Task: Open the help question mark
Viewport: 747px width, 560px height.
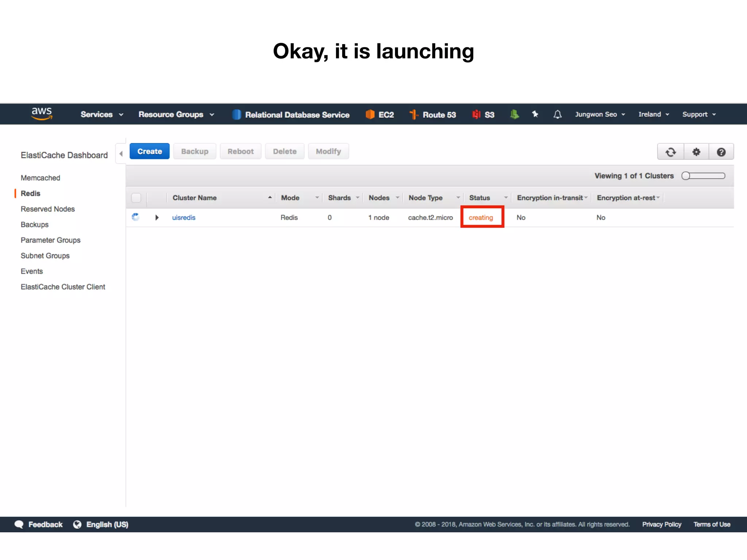Action: click(721, 152)
